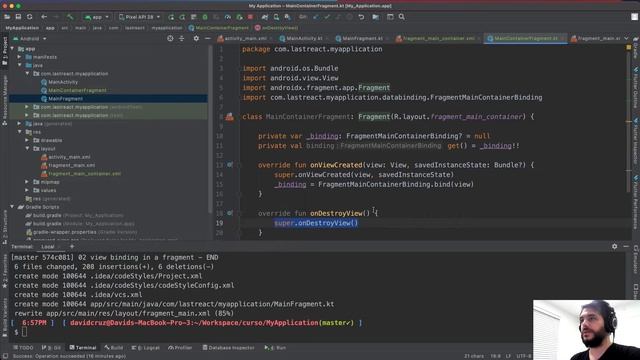This screenshot has height=360, width=640.
Task: Collapse the Gradle Scripts node
Action: click(x=12, y=207)
